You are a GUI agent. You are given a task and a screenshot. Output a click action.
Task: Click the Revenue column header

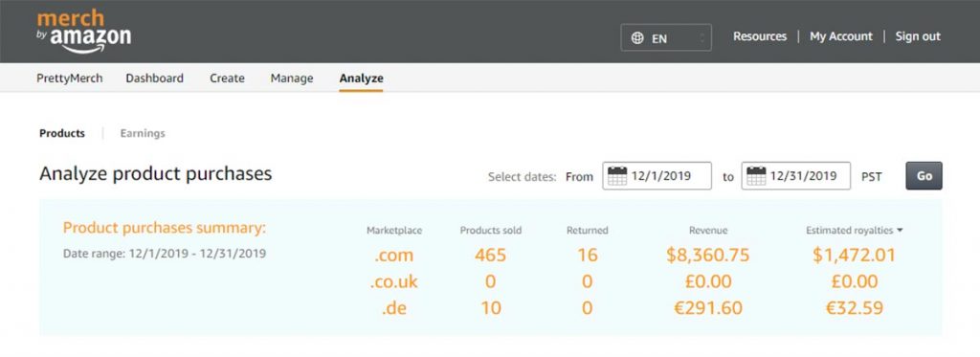point(708,231)
